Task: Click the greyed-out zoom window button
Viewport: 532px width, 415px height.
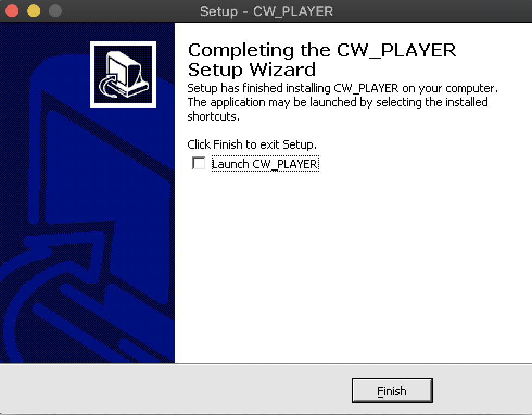Action: coord(55,11)
